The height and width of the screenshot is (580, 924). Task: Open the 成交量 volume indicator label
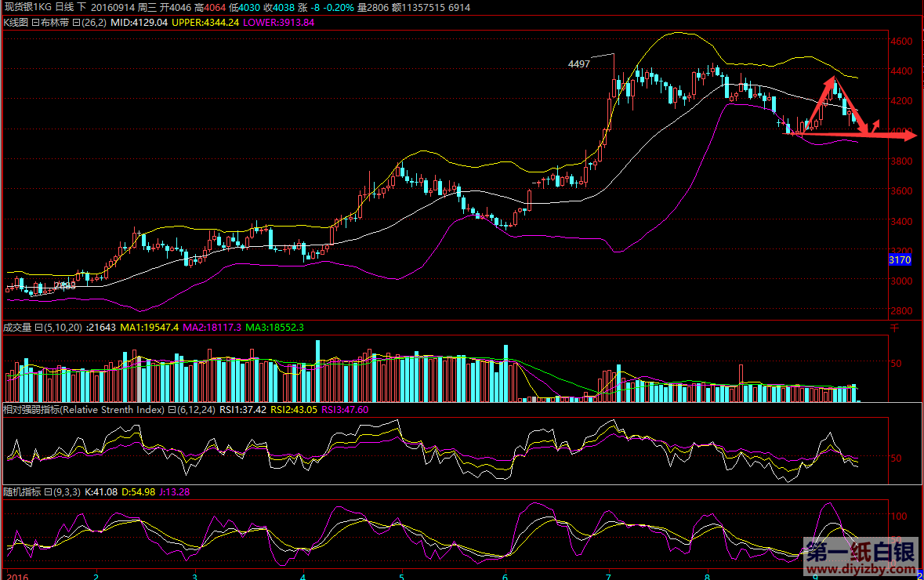click(19, 327)
